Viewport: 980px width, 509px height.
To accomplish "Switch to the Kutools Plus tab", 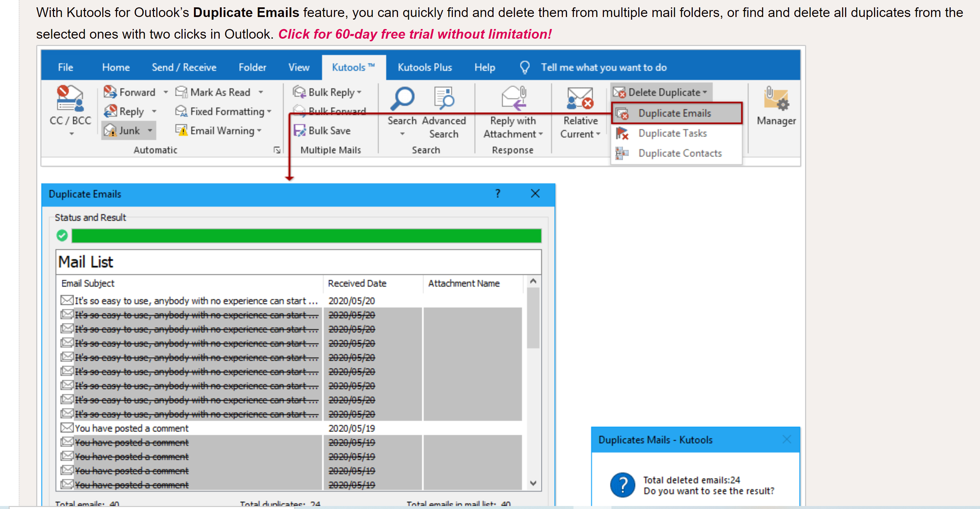I will [425, 67].
